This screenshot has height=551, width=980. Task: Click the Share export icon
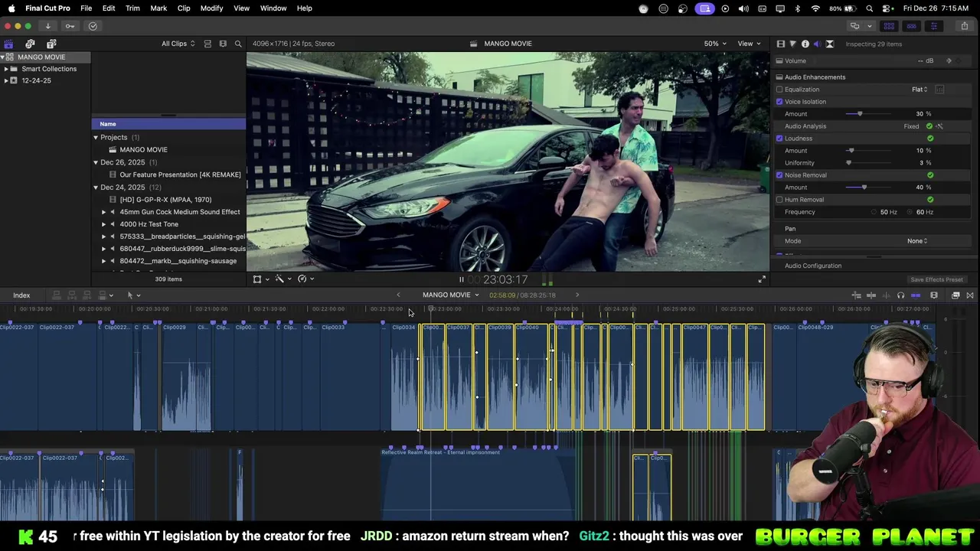(964, 26)
